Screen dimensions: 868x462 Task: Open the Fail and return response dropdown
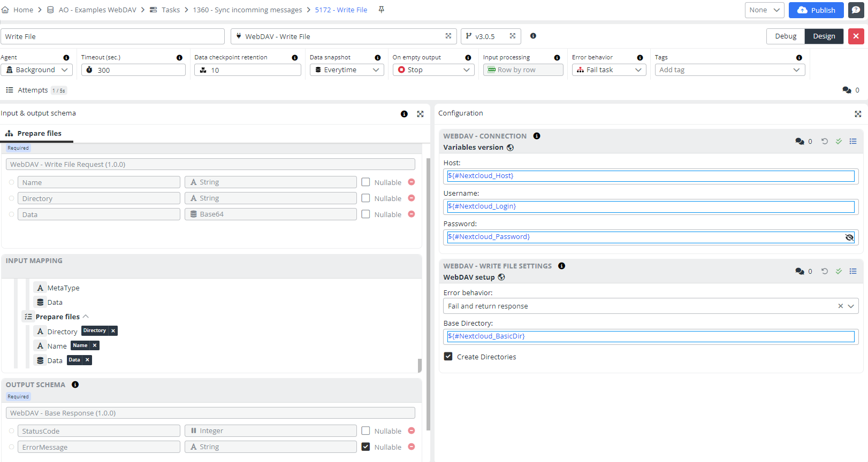coord(851,306)
